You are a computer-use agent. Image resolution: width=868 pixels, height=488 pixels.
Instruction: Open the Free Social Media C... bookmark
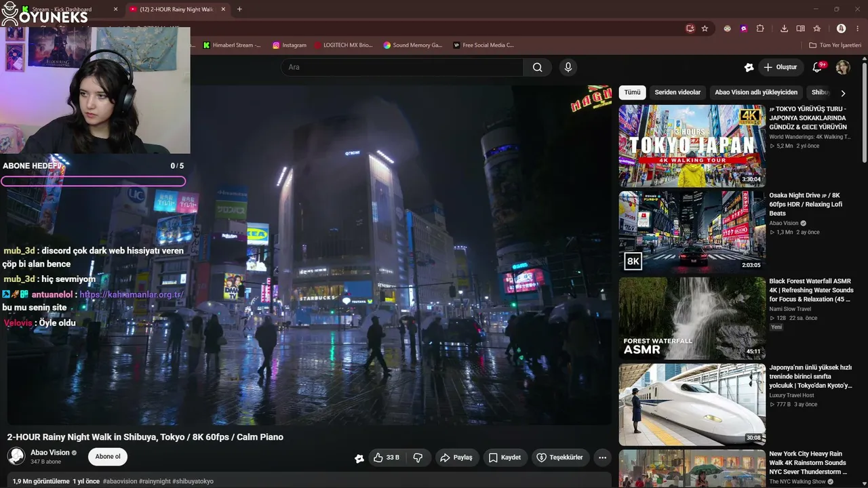484,45
